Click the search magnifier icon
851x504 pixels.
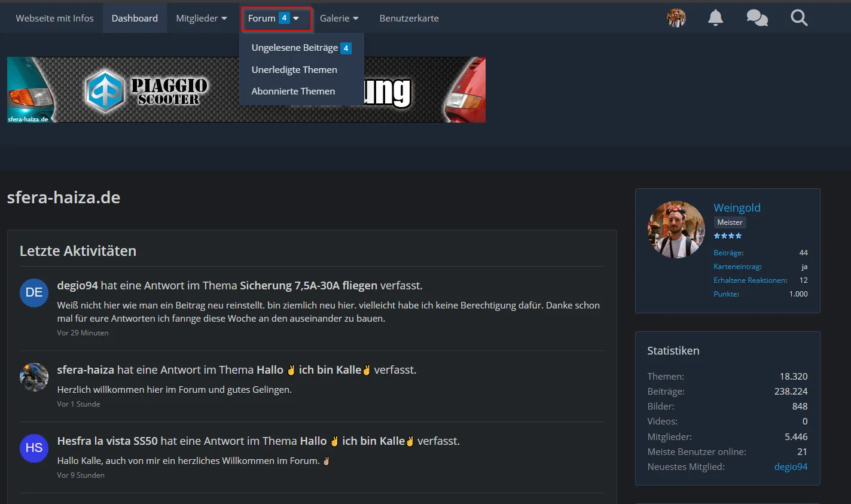coord(799,18)
